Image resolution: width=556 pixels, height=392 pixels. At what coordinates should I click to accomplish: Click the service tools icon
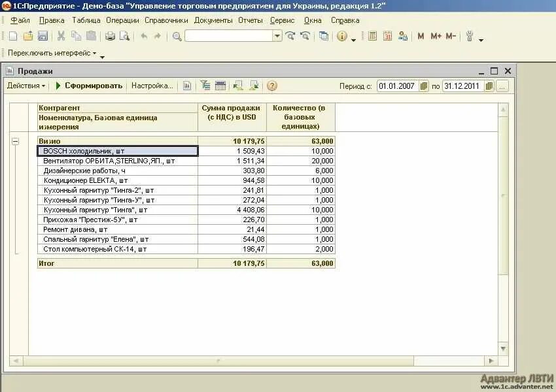point(470,36)
